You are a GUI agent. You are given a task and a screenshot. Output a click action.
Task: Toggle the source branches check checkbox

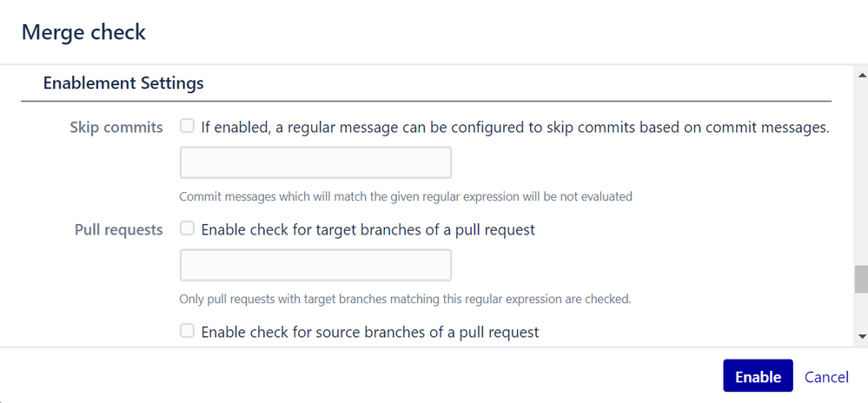[x=188, y=331]
